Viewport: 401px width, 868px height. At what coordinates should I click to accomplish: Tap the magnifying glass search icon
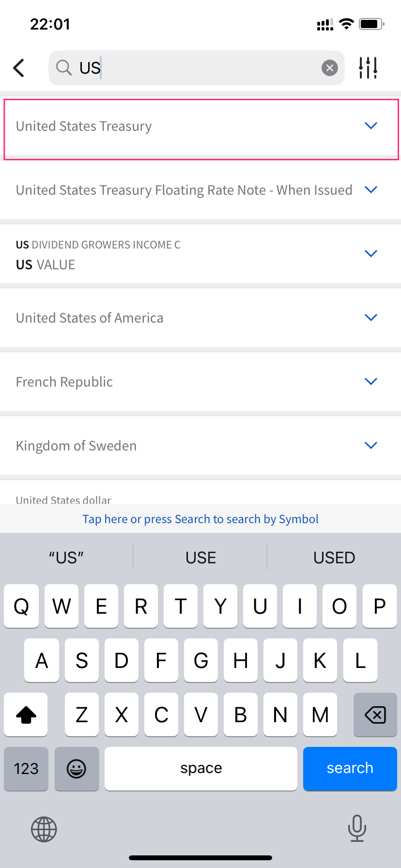coord(64,68)
